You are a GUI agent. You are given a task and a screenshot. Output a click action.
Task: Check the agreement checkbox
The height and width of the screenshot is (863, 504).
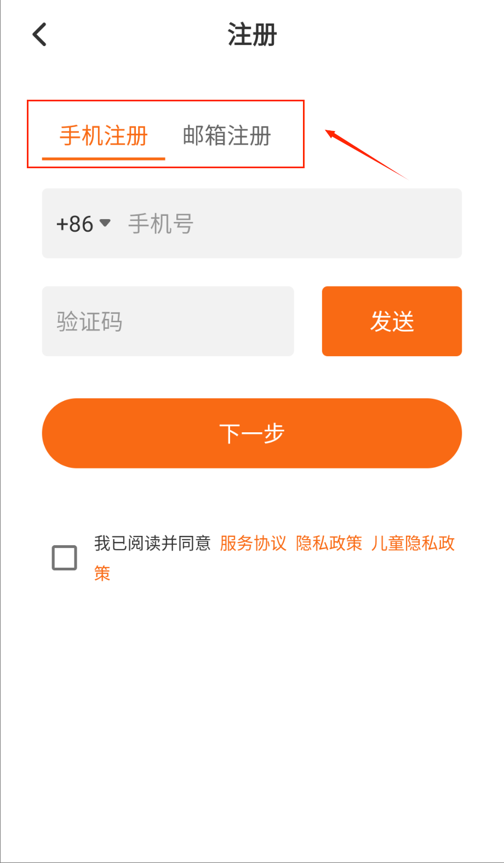point(64,558)
